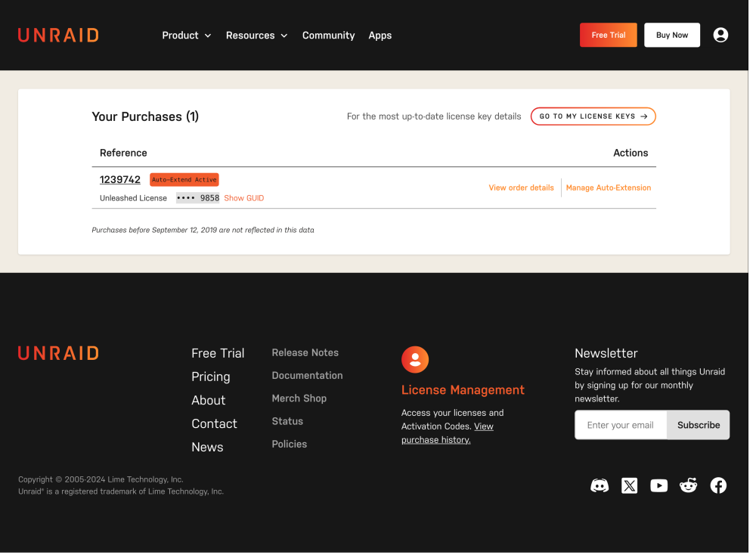Click Show GUID link
The width and height of the screenshot is (756, 558).
click(244, 198)
